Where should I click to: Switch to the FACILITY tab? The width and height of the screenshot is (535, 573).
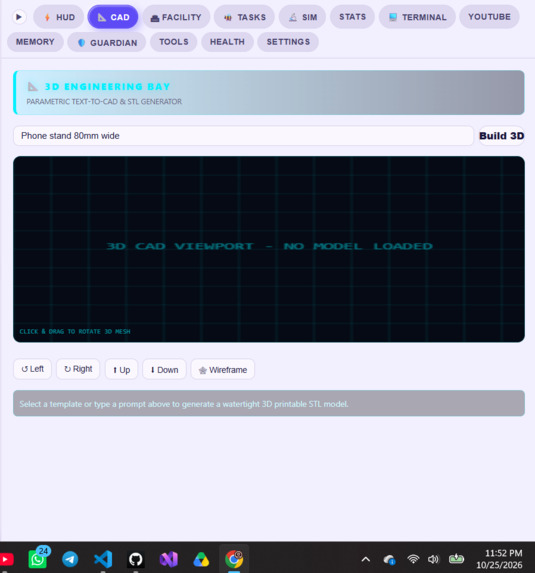176,17
